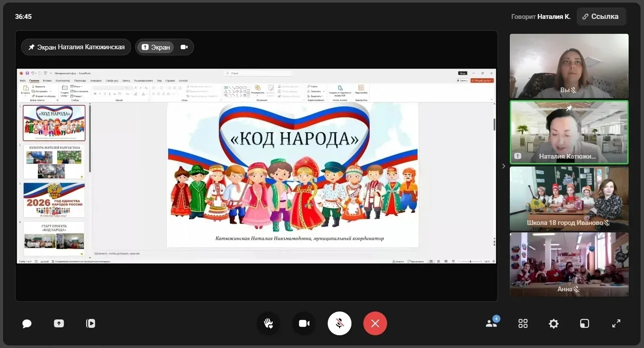The height and width of the screenshot is (348, 644).
Task: Unpin Экран Наталия Катюжинская
Action: tap(76, 47)
